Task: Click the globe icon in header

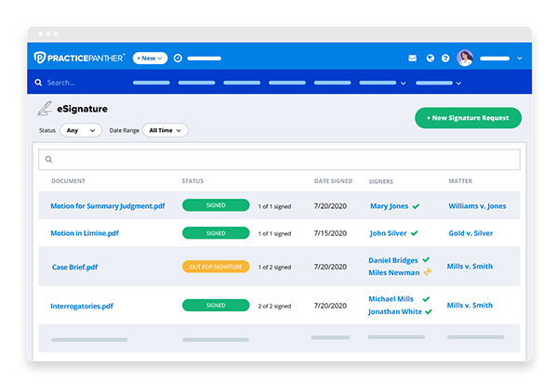Action: coord(430,58)
